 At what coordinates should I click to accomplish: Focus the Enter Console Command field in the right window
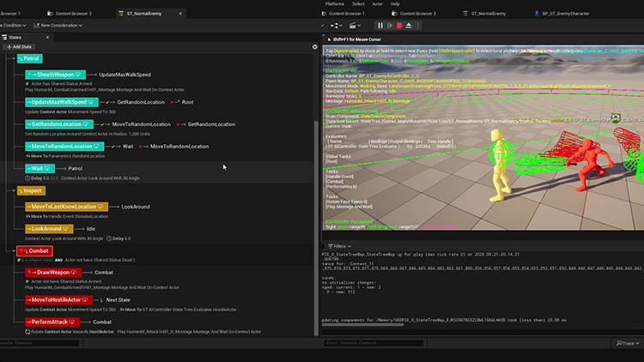pos(374,343)
